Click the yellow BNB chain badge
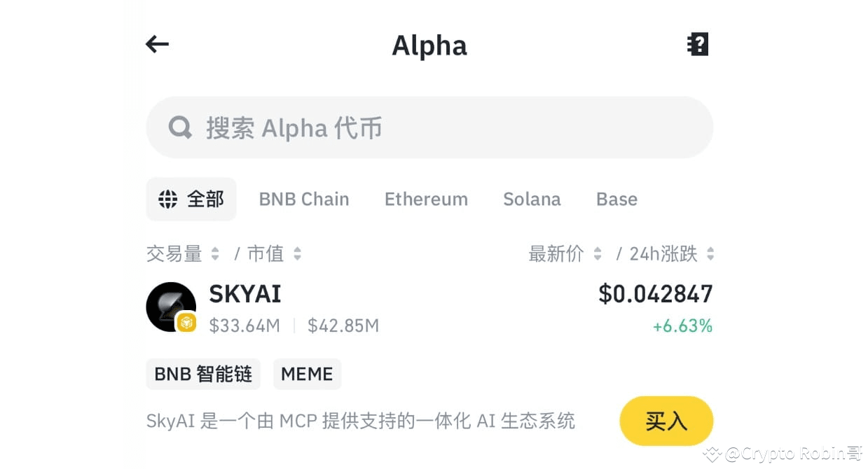Screen dimensions: 868x469 [x=186, y=322]
